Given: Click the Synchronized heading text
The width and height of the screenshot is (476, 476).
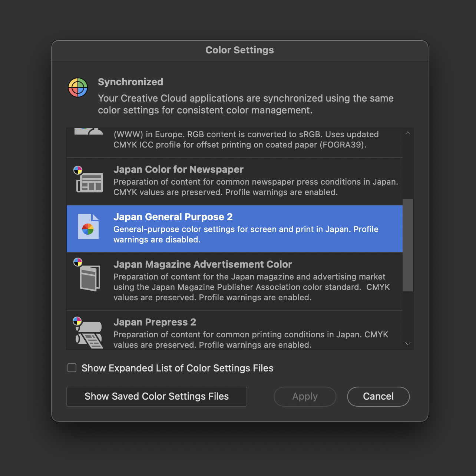Looking at the screenshot, I should pyautogui.click(x=130, y=82).
